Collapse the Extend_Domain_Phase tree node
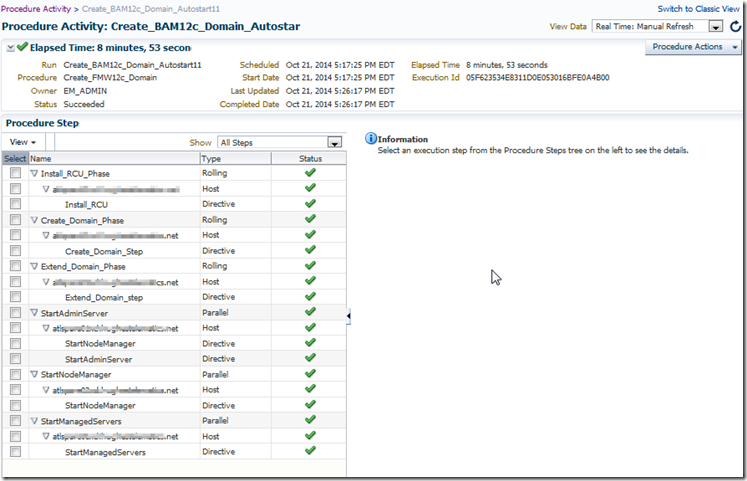Screen dimensions: 747x481 coord(34,266)
